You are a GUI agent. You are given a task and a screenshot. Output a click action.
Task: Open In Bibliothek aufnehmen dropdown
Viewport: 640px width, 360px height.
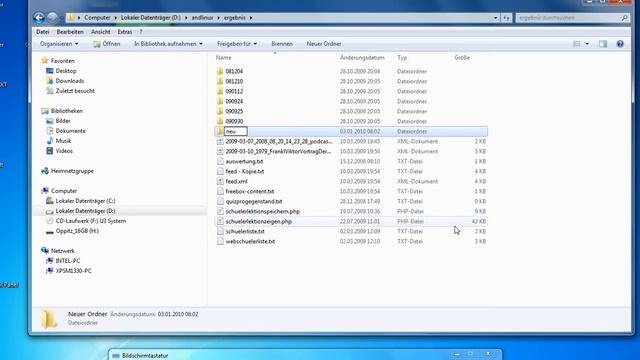point(168,44)
